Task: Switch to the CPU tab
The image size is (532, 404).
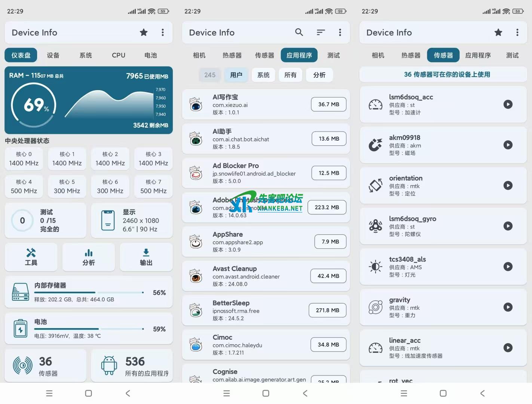Action: click(119, 55)
